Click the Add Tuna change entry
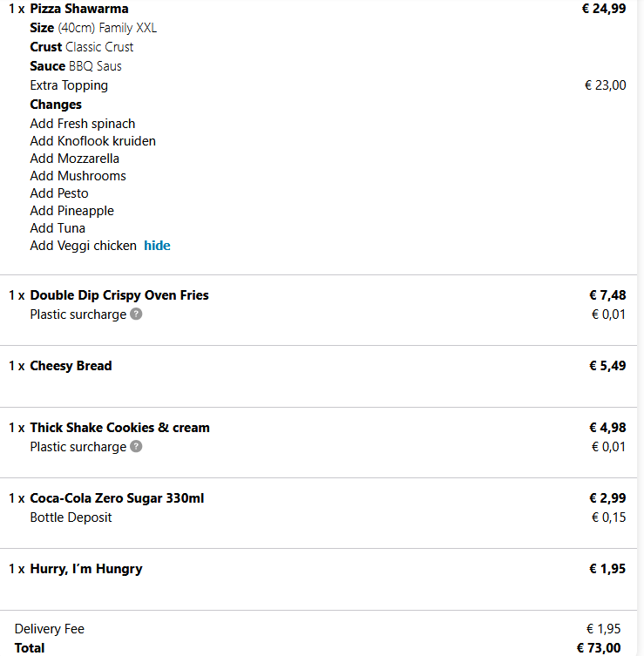This screenshot has height=656, width=644. coord(58,228)
